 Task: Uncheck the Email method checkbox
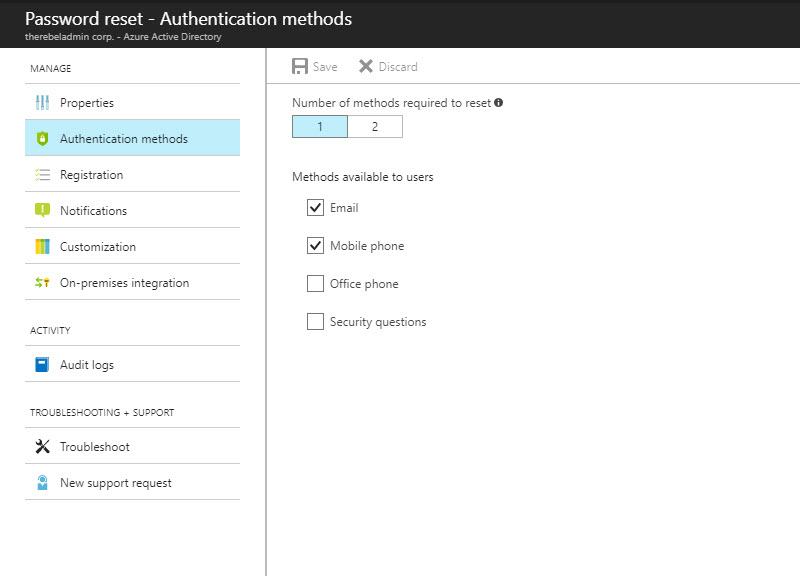click(315, 208)
